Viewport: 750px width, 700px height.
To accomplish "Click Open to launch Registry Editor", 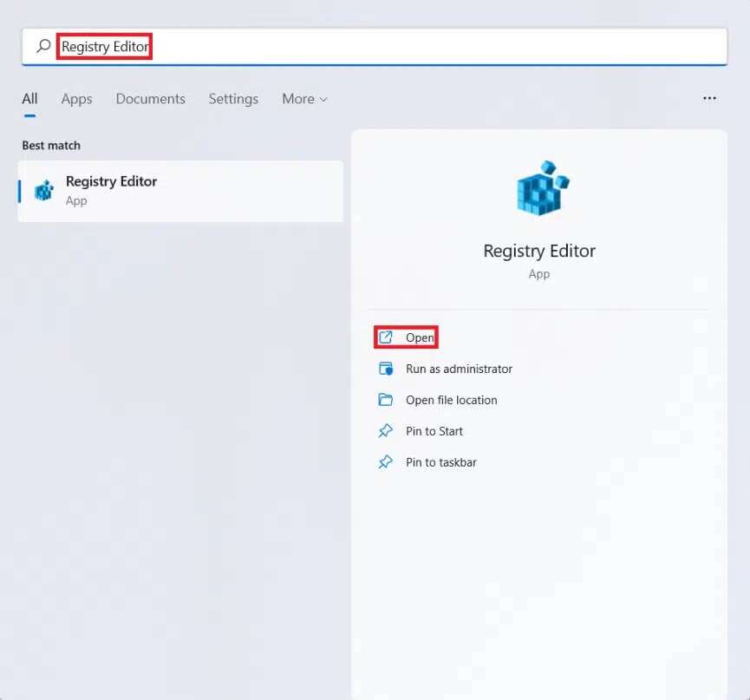I will [406, 337].
